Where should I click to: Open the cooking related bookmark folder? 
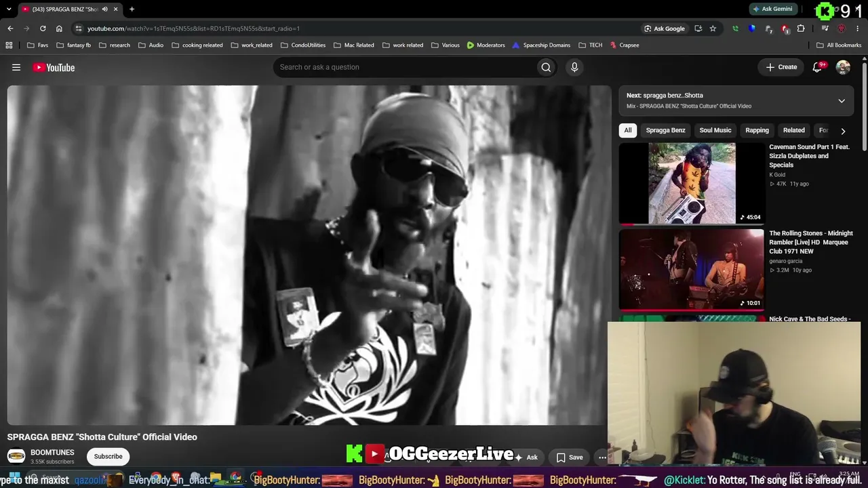coord(197,45)
